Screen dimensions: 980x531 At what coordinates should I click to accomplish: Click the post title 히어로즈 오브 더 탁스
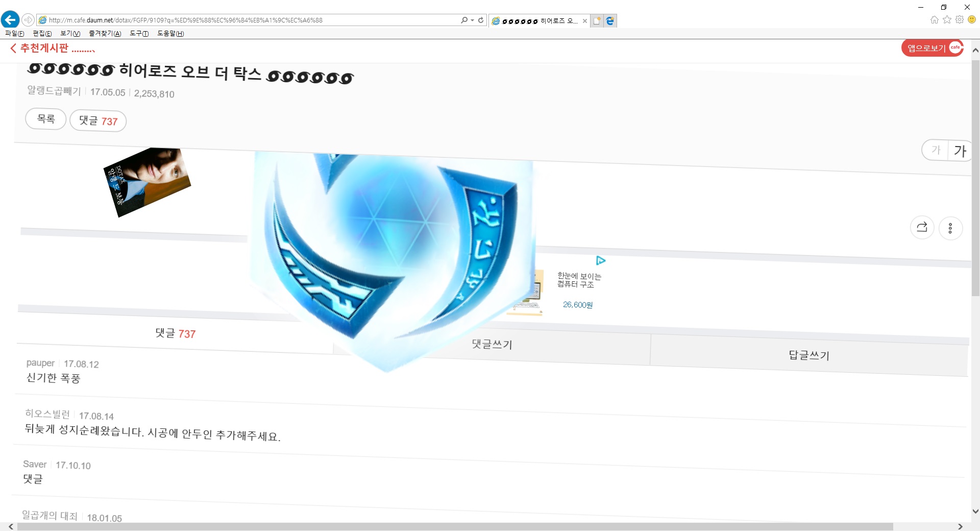pyautogui.click(x=190, y=72)
